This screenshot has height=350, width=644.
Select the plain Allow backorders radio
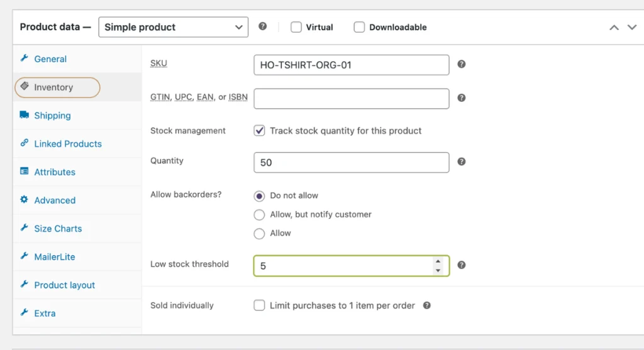tap(259, 234)
